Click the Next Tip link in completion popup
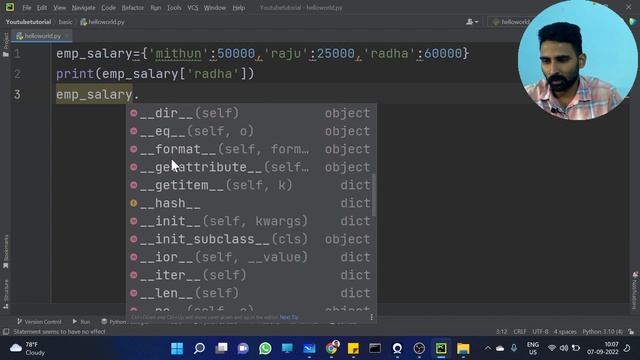This screenshot has height=360, width=640. pyautogui.click(x=289, y=317)
